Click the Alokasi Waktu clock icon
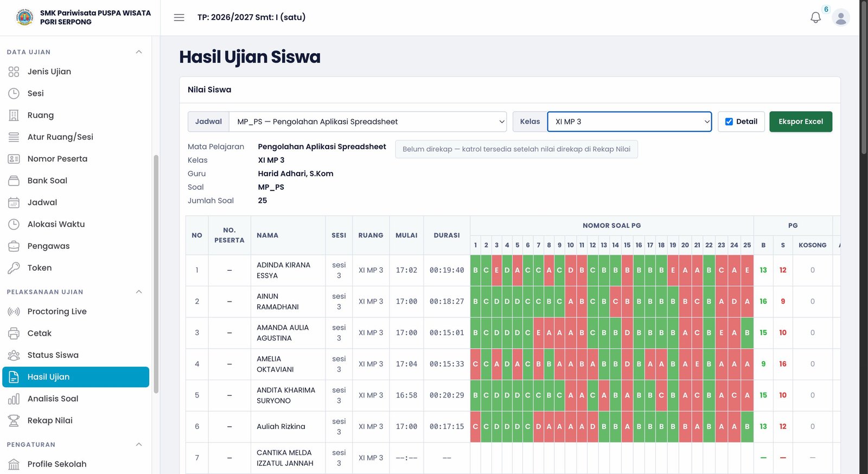 click(x=14, y=224)
